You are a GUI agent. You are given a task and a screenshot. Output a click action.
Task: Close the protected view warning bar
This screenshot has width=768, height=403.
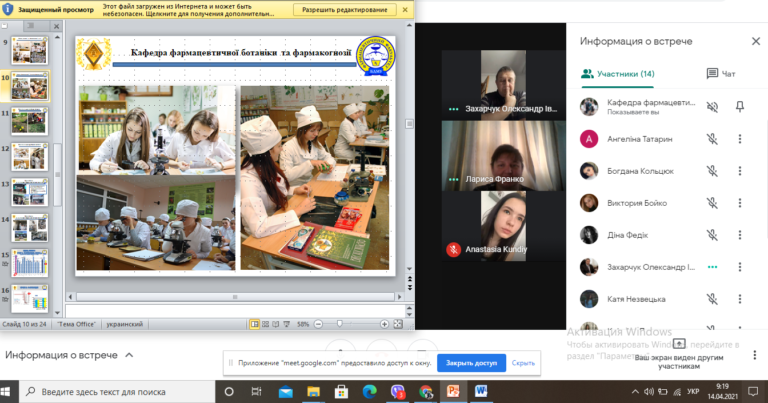405,9
